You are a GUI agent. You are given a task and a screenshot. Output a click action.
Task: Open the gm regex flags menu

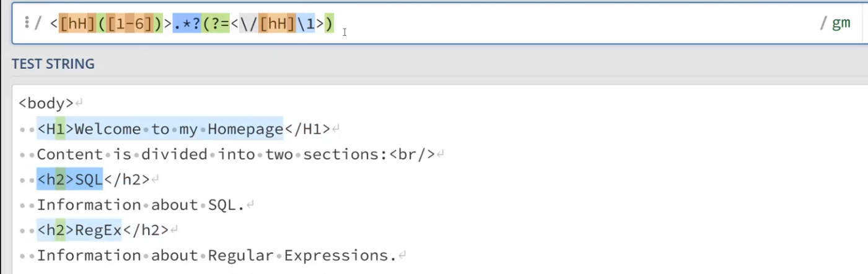pyautogui.click(x=841, y=23)
